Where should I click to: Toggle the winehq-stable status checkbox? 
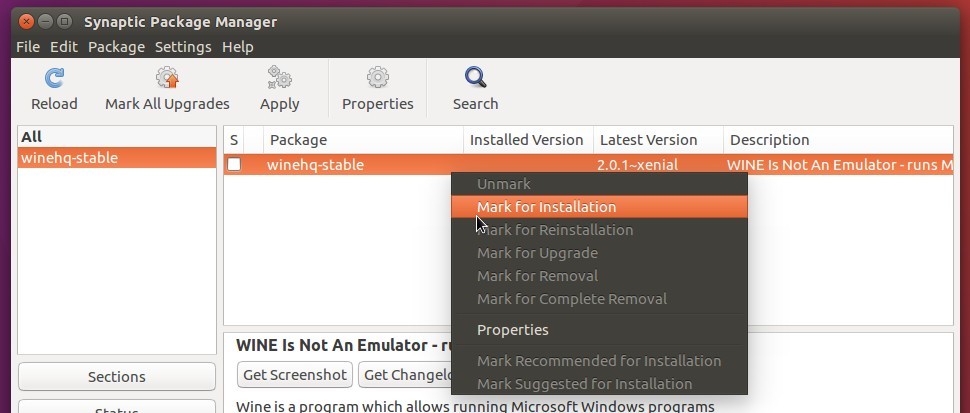pyautogui.click(x=234, y=164)
